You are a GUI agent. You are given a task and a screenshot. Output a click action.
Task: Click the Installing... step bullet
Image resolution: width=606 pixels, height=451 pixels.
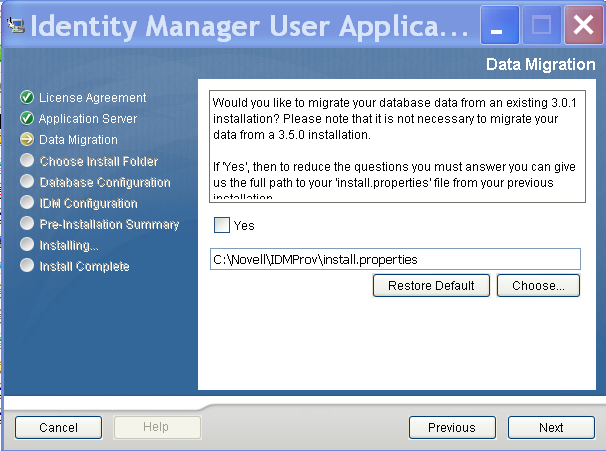27,245
